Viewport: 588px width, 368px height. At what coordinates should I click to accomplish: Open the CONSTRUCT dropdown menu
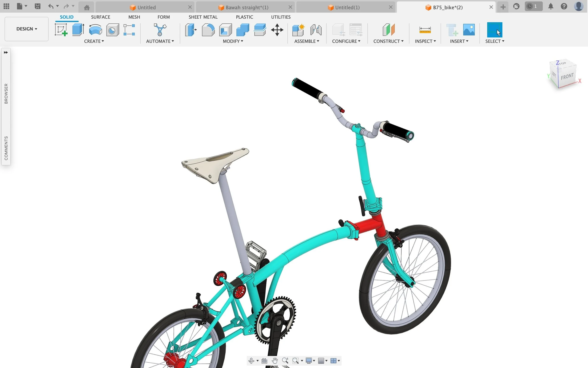pos(388,41)
